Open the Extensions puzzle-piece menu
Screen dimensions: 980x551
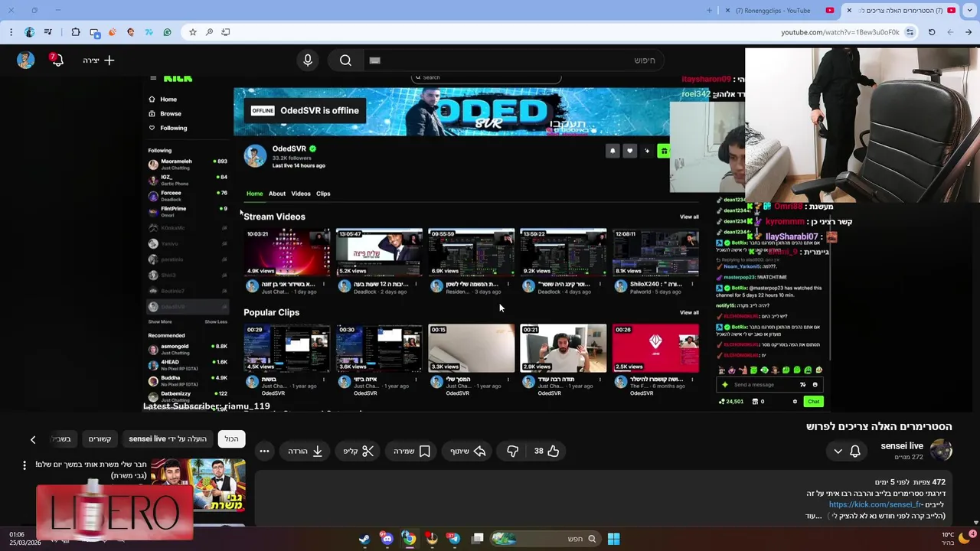pos(76,32)
